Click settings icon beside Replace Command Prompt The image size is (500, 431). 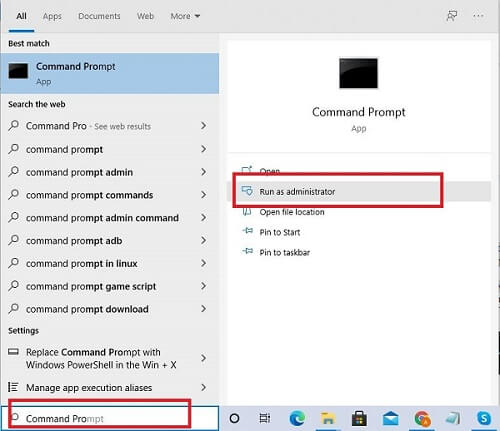(13, 352)
